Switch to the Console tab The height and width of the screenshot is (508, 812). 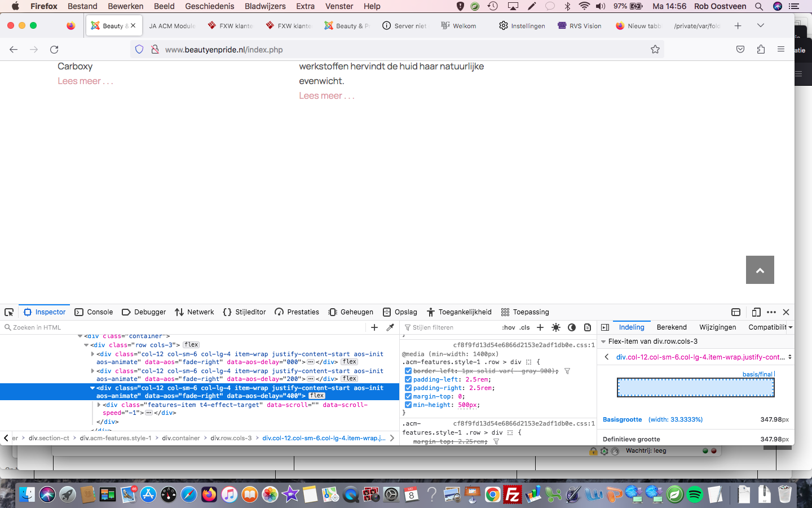click(94, 312)
